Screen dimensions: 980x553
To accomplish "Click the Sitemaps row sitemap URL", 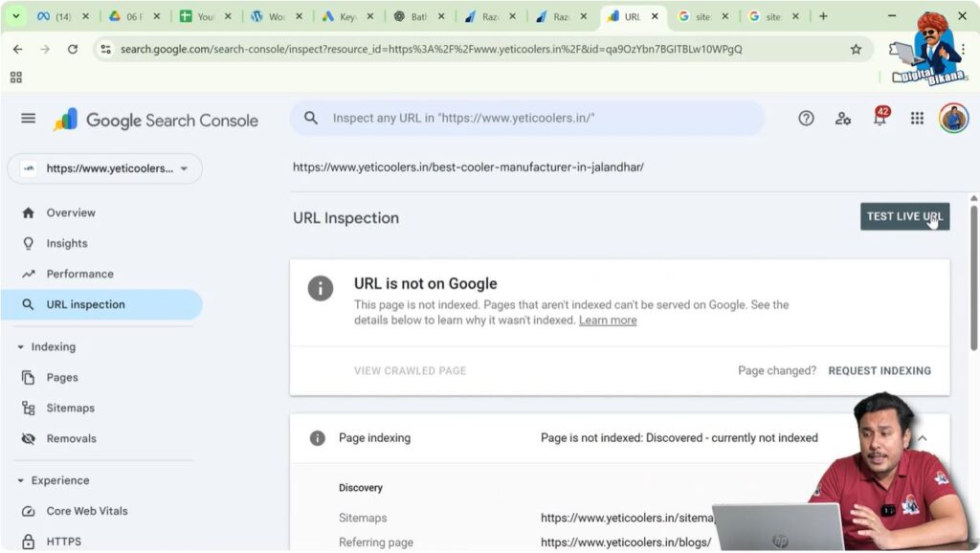I will [x=627, y=518].
